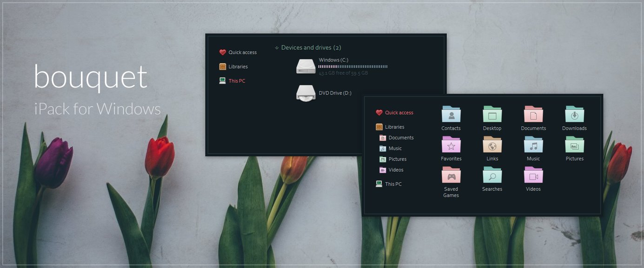Click the Windows (C:) capacity bar
The height and width of the screenshot is (268, 644).
pos(353,66)
